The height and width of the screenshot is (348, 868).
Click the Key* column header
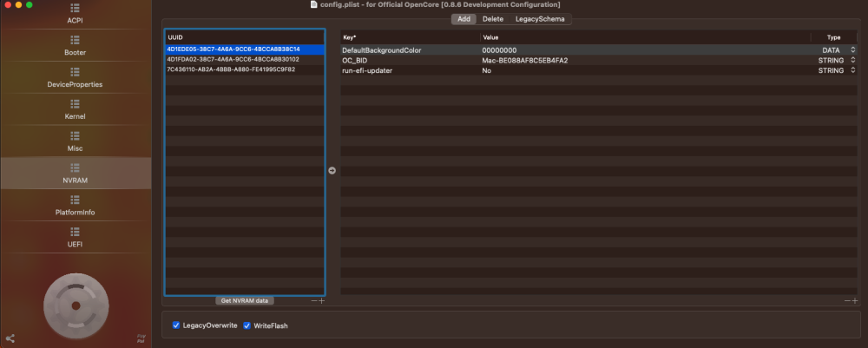411,37
